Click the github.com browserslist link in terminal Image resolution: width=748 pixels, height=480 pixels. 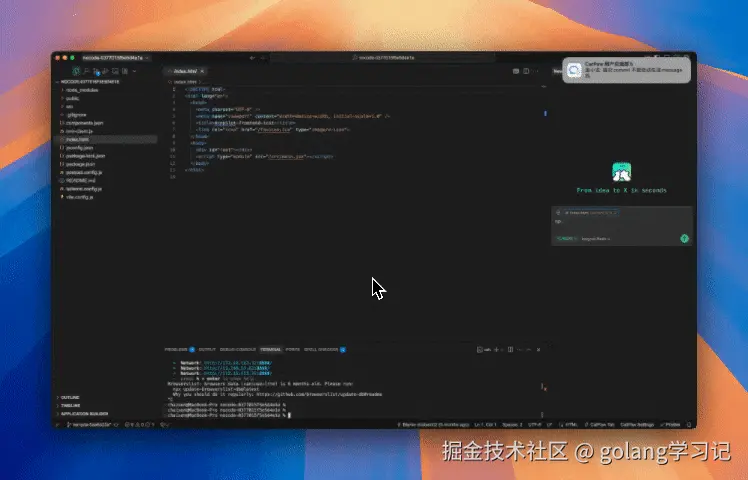(319, 395)
